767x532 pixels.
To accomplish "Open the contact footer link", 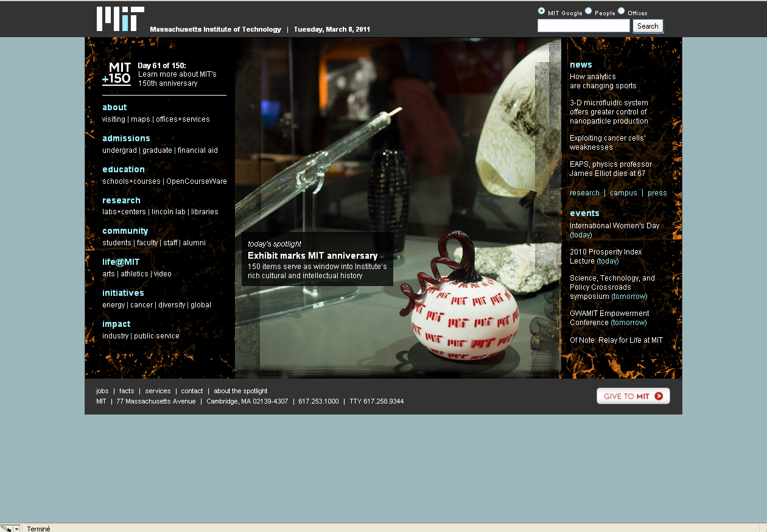I will coord(192,391).
